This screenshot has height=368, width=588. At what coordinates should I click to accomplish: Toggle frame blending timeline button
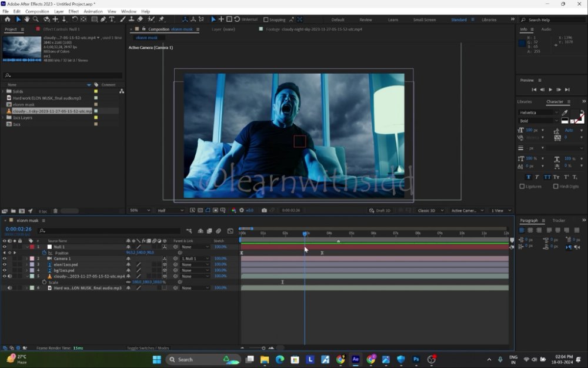click(x=209, y=231)
